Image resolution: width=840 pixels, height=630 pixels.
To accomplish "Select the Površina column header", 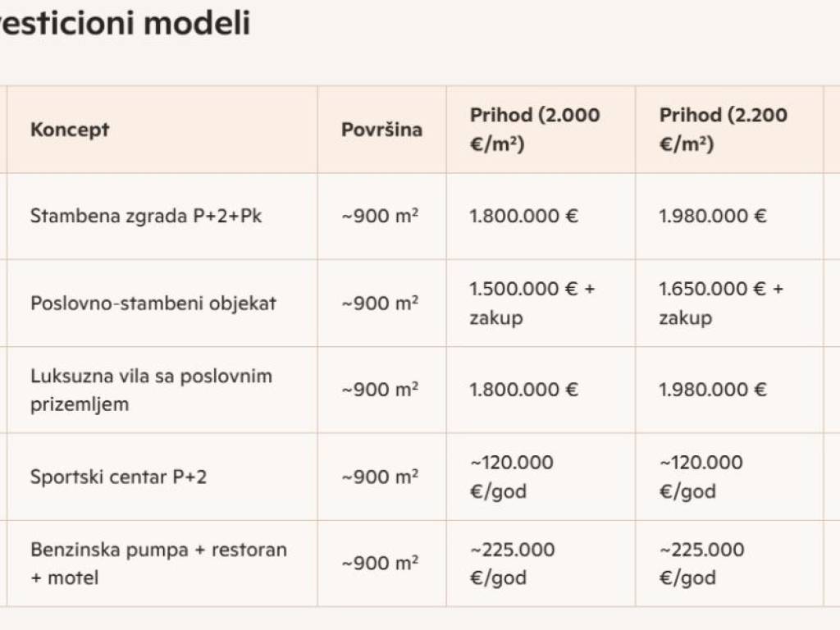I will [x=381, y=130].
